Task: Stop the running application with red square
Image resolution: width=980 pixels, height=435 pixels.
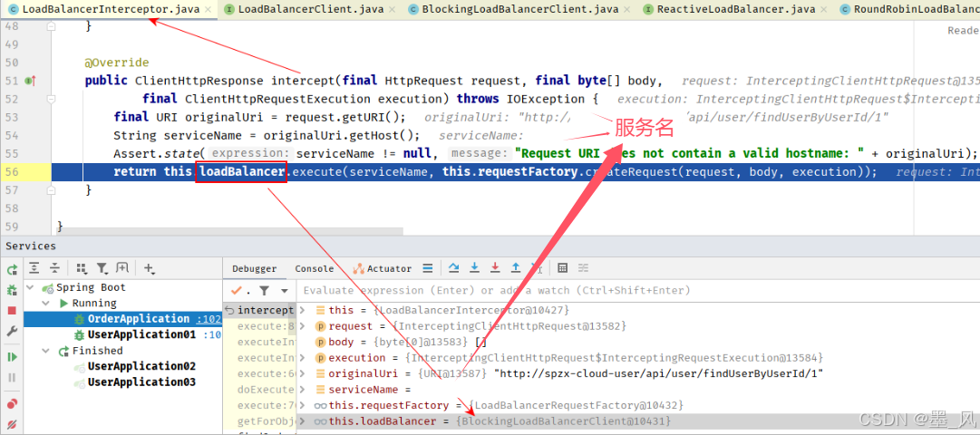Action: click(x=12, y=311)
